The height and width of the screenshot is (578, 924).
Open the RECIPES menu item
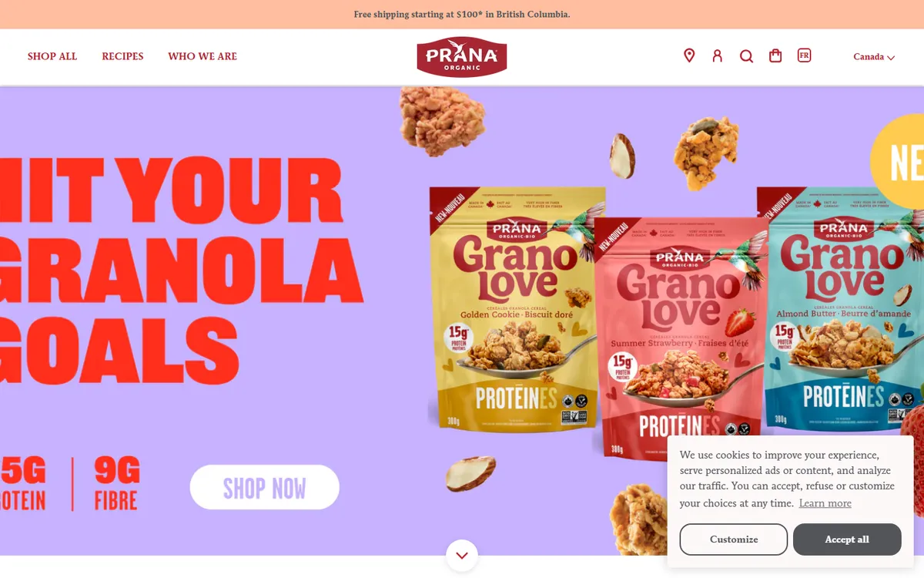122,56
